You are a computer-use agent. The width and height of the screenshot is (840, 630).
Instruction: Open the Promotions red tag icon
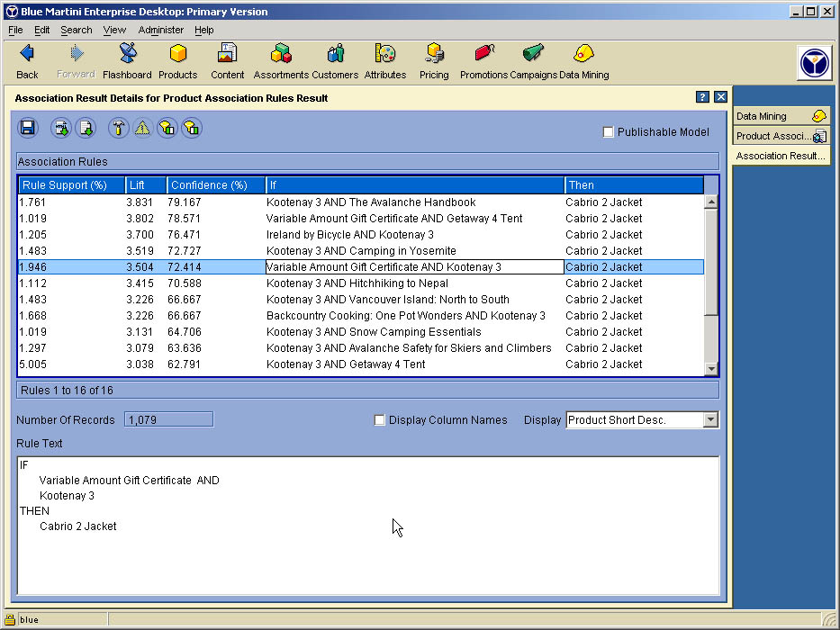pyautogui.click(x=484, y=53)
